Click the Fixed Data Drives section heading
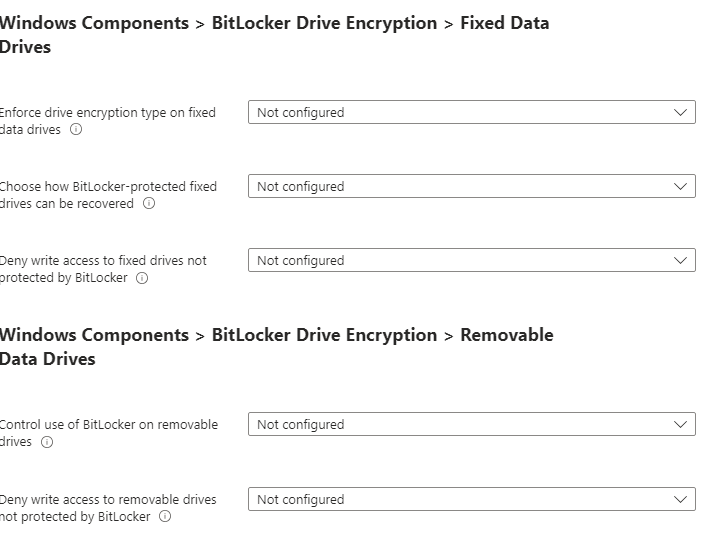Image resolution: width=709 pixels, height=552 pixels. click(274, 35)
